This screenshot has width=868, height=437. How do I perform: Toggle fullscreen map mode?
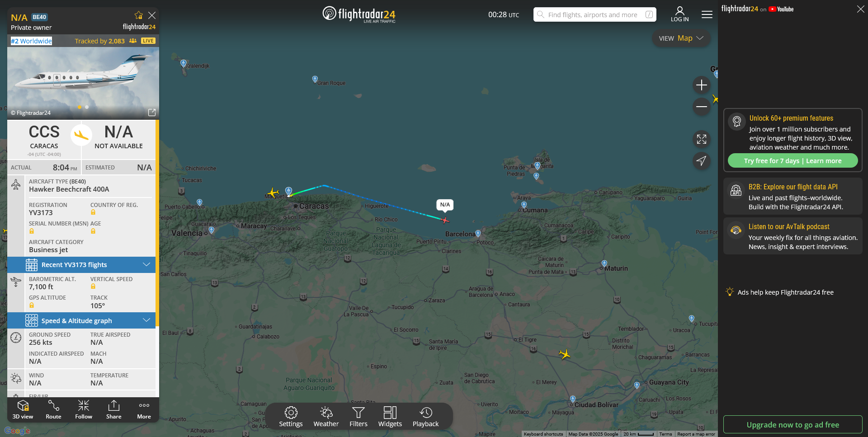(701, 139)
